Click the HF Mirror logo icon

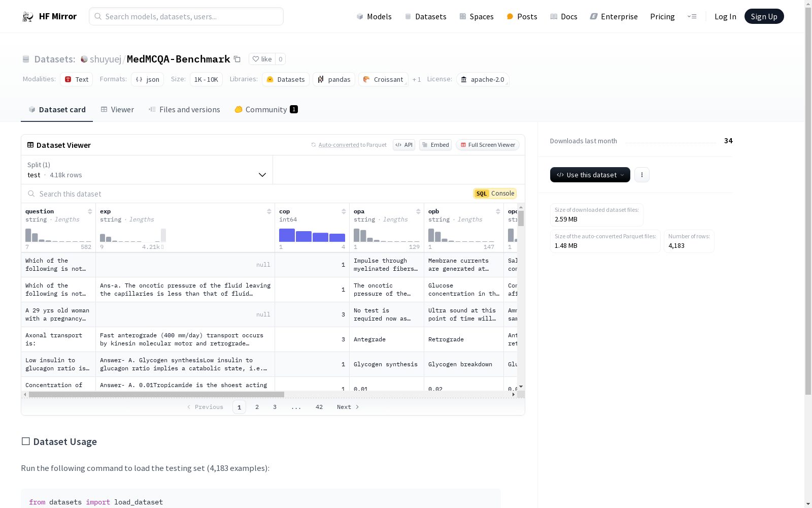click(28, 17)
